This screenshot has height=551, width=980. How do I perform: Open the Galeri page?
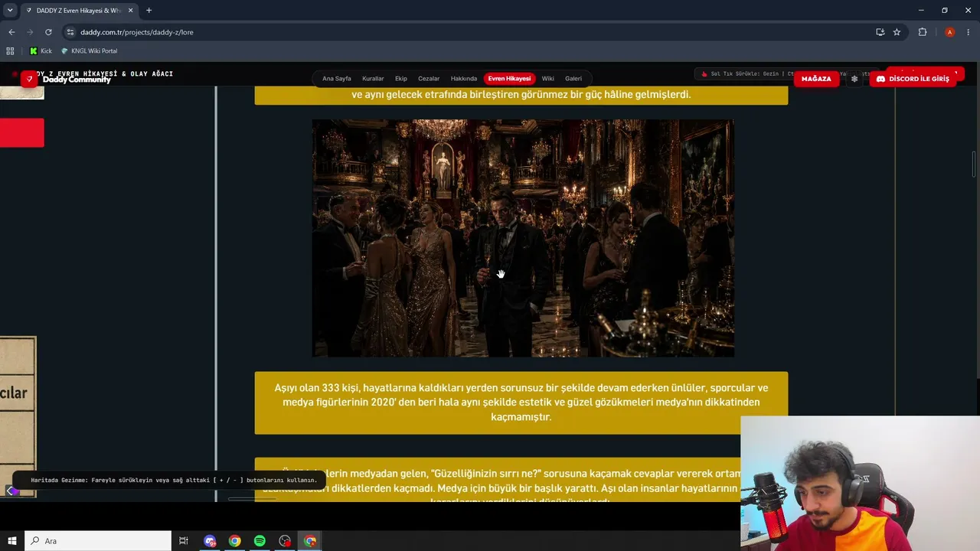coord(573,79)
